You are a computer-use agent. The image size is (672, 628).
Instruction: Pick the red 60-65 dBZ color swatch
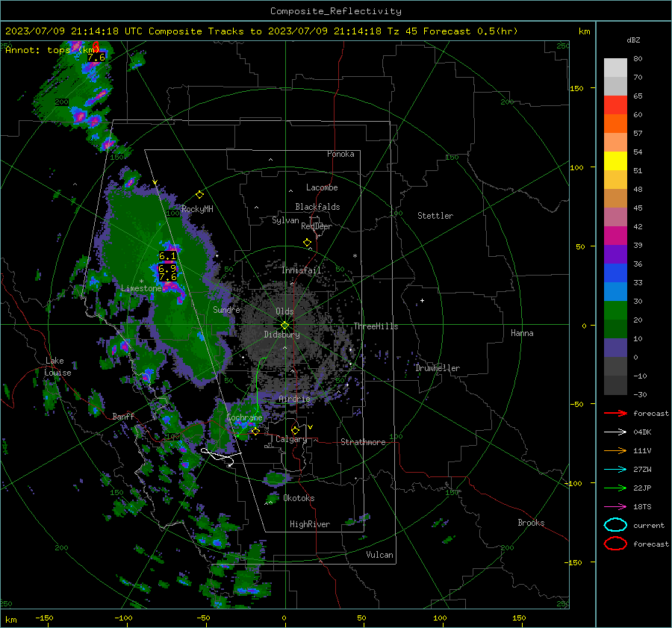[x=615, y=105]
